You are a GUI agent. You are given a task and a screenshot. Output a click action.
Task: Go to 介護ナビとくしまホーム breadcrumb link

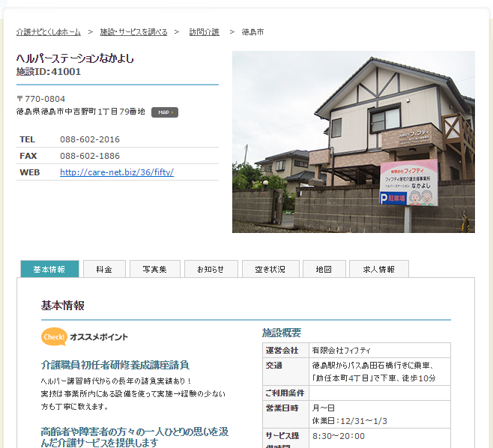point(49,32)
